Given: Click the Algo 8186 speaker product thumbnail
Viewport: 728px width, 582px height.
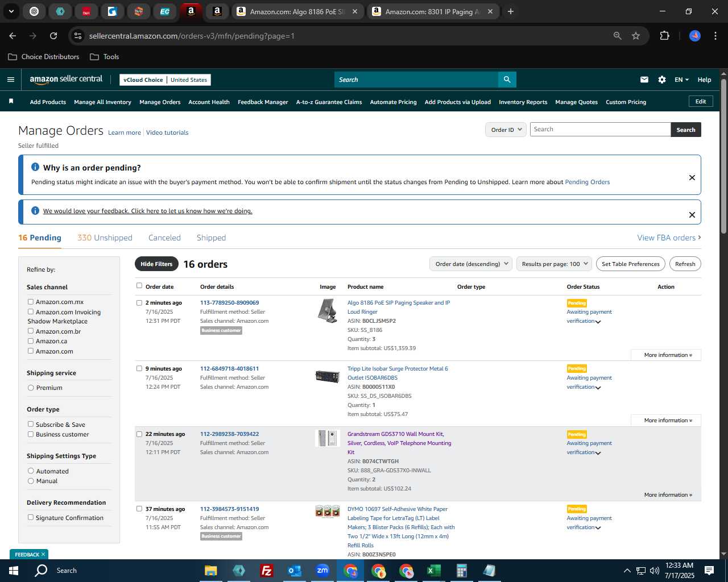Looking at the screenshot, I should point(328,311).
